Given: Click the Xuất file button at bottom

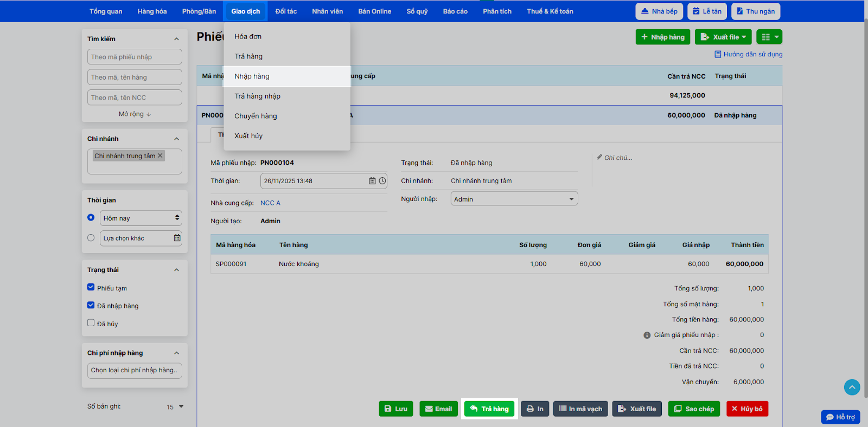Looking at the screenshot, I should coord(637,409).
